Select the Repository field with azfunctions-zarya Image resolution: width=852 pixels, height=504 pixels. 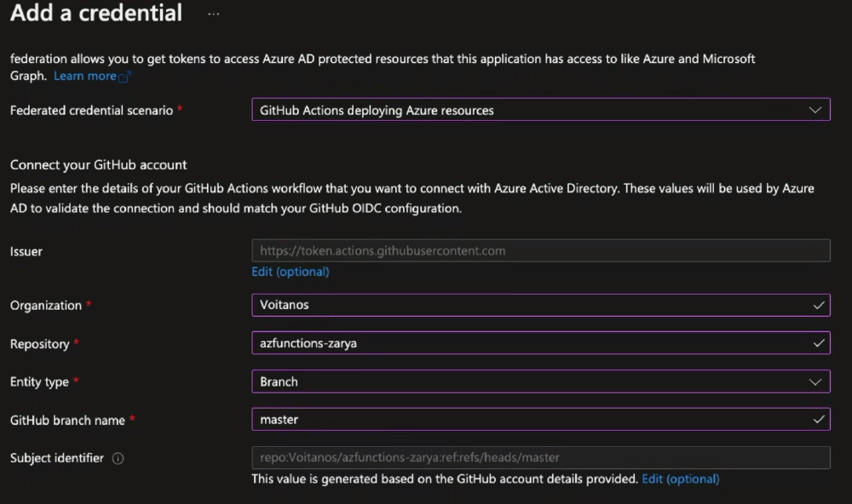[528, 343]
